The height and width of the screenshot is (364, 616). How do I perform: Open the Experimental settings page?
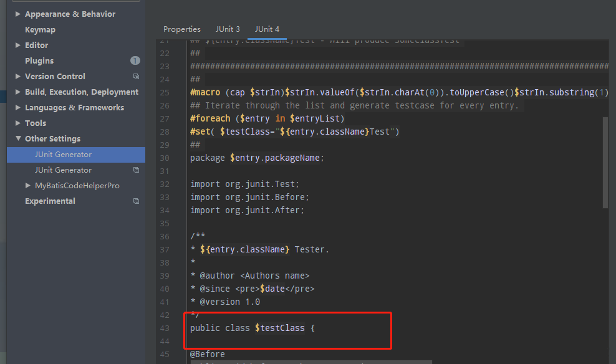pyautogui.click(x=50, y=201)
